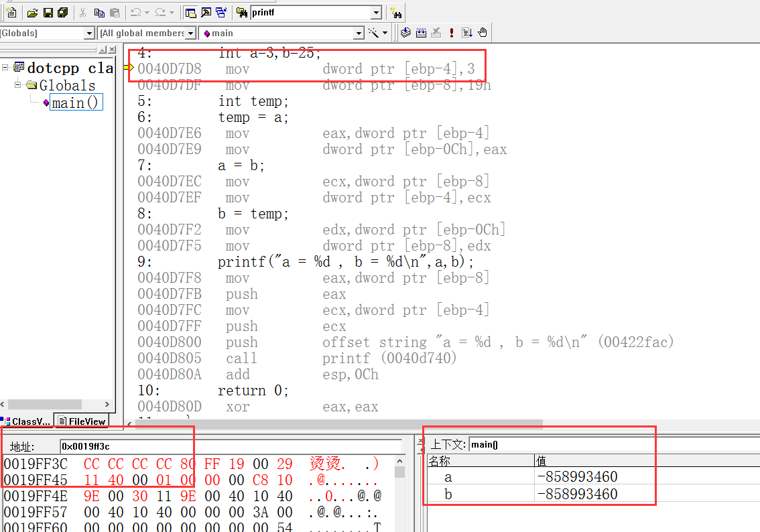Click the context main() field in variables
The image size is (760, 532).
[x=613, y=444]
